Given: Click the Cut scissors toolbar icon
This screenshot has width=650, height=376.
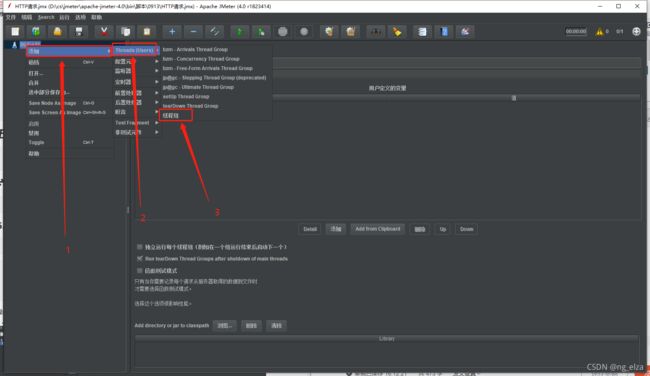Looking at the screenshot, I should click(104, 32).
